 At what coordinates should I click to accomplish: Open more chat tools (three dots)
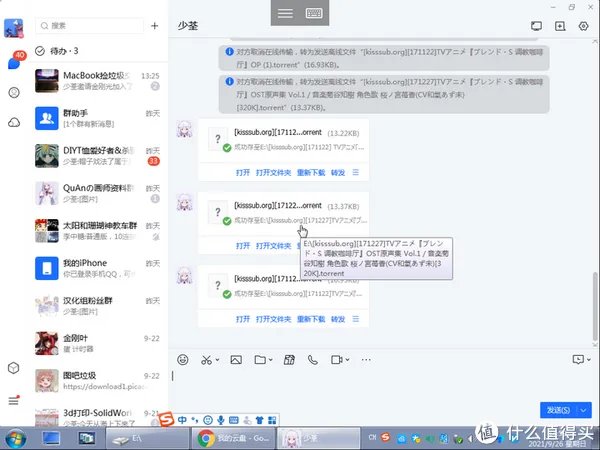(x=366, y=360)
